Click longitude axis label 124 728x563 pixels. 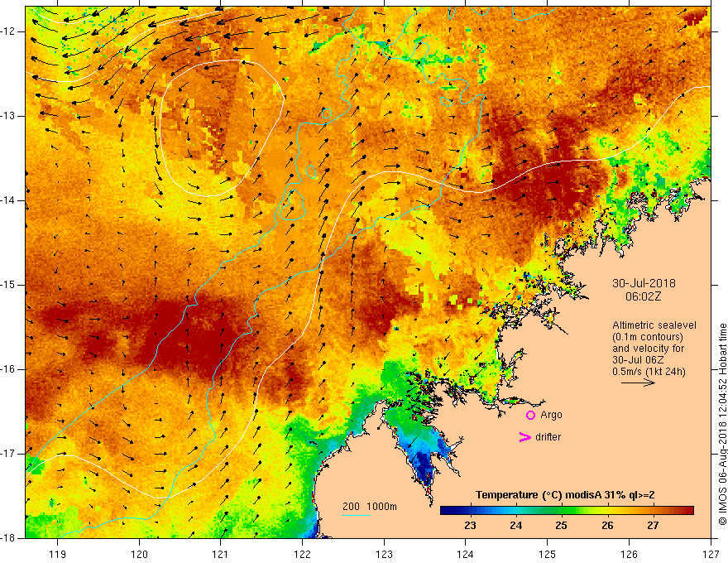coord(466,554)
